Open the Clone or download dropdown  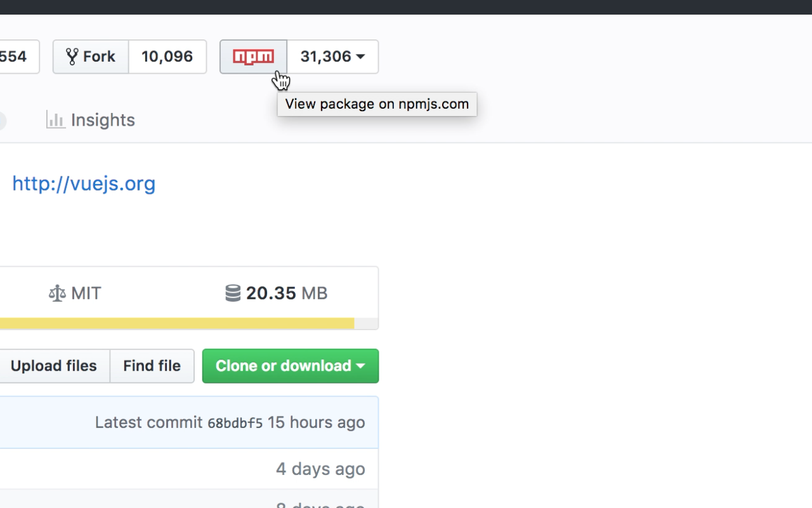(x=290, y=366)
